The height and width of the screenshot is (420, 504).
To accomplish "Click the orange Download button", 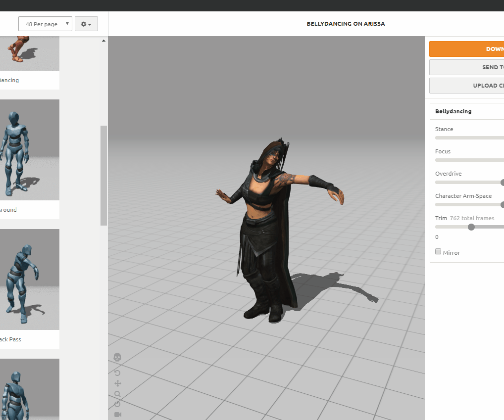I will coord(466,49).
